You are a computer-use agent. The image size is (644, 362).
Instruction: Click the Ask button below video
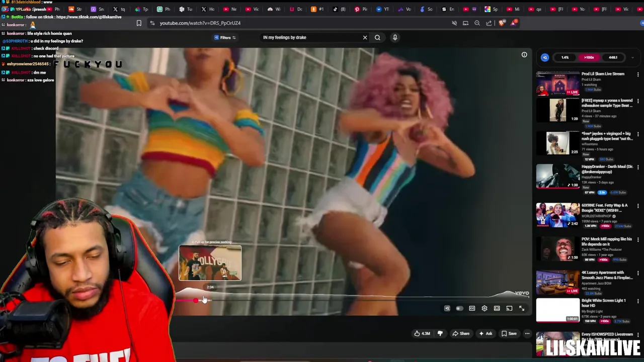tap(486, 333)
